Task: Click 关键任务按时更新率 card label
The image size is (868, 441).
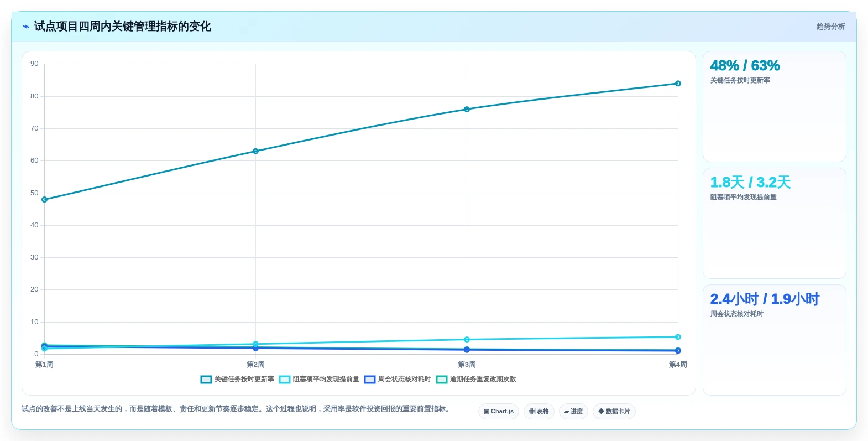Action: pyautogui.click(x=740, y=81)
